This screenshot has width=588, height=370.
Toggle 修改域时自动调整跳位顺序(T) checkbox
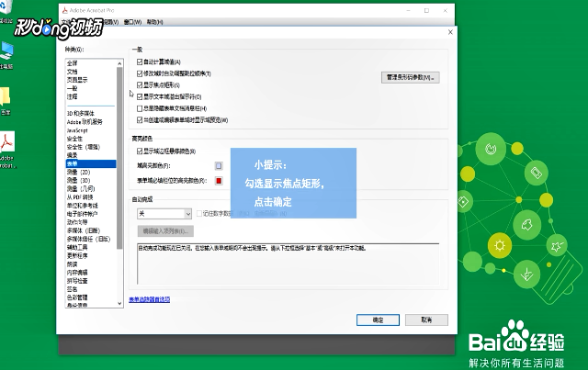coord(140,73)
